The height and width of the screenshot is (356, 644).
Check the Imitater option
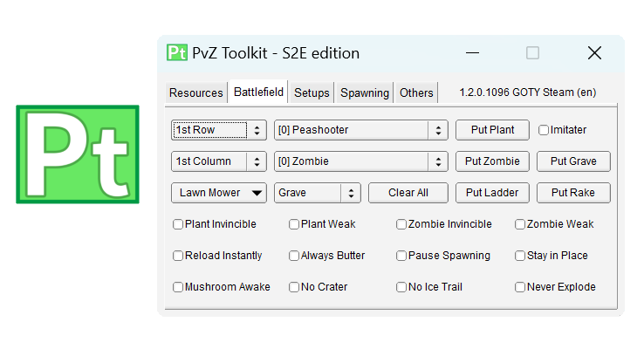(x=544, y=130)
